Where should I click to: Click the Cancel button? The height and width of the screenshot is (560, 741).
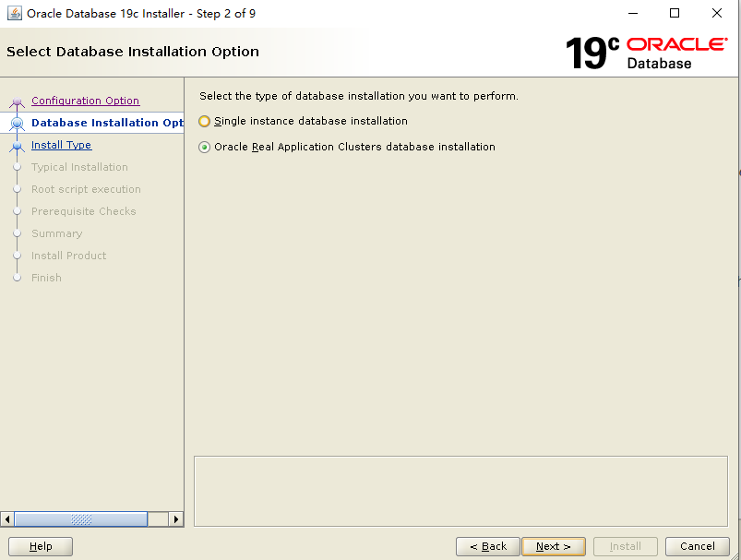697,546
